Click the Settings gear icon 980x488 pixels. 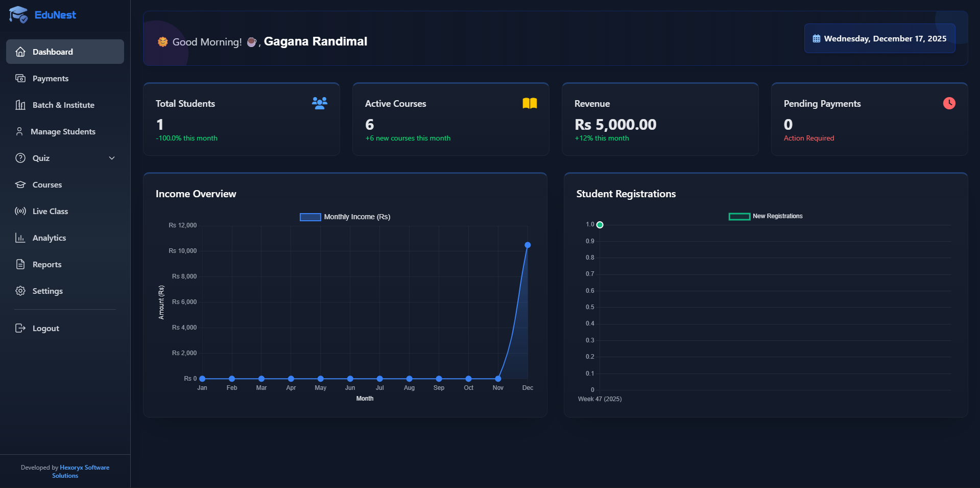click(20, 291)
